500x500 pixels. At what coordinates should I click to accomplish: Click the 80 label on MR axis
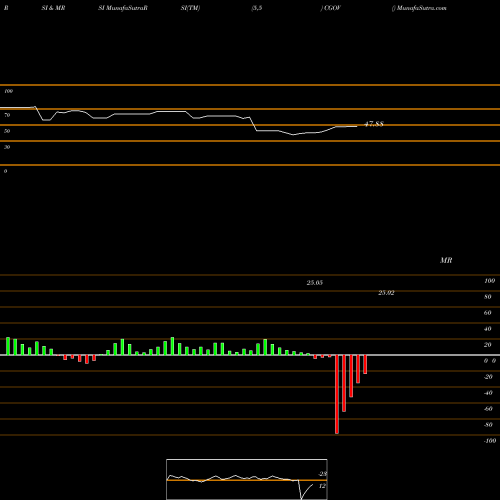coord(488,297)
